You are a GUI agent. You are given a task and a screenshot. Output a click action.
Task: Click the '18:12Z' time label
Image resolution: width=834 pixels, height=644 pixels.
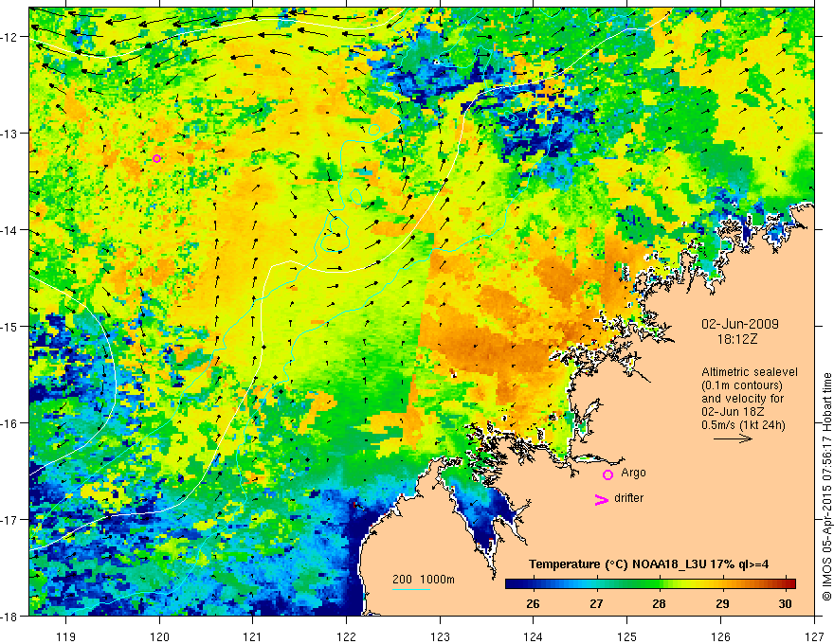click(736, 339)
